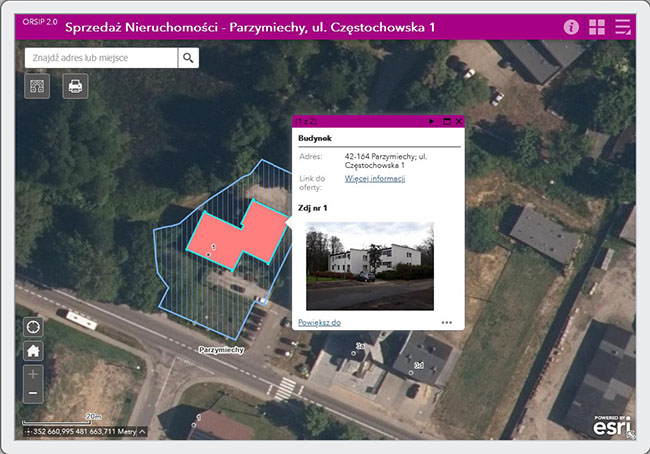Expand the coordinates bar arrow

coord(142,432)
